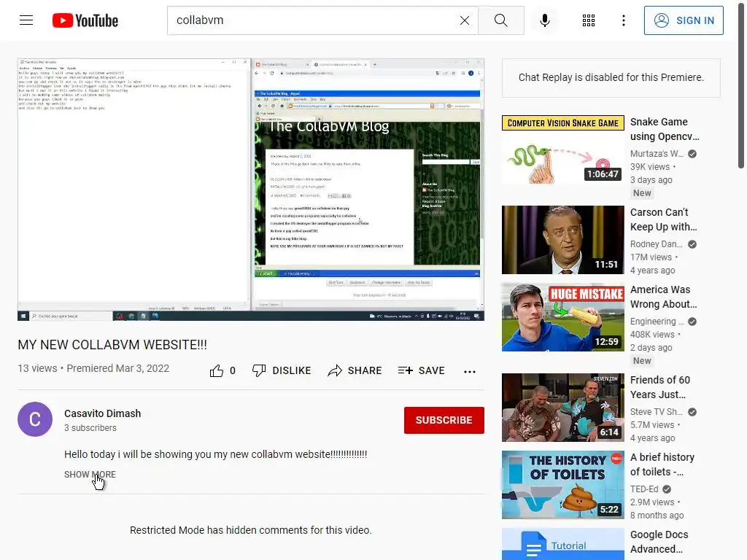The width and height of the screenshot is (747, 560).
Task: Open the Carson Can't Keep Up thumbnail
Action: (x=562, y=240)
